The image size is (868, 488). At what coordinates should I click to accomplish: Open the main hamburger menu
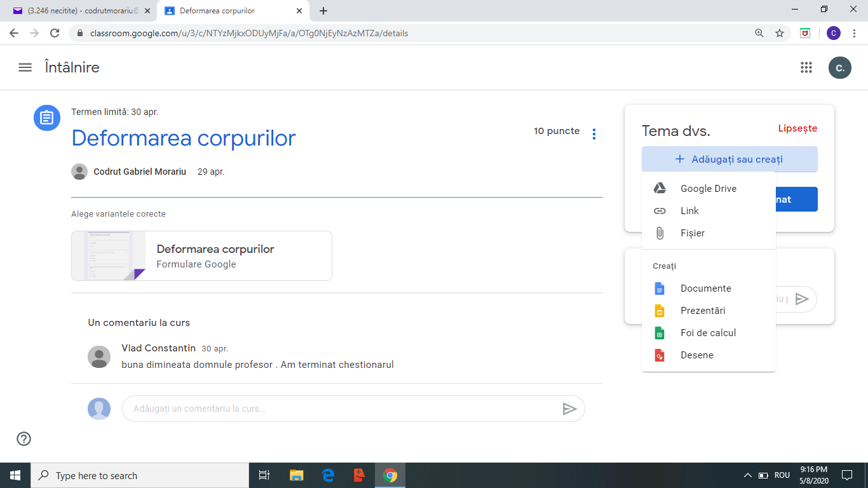click(25, 67)
